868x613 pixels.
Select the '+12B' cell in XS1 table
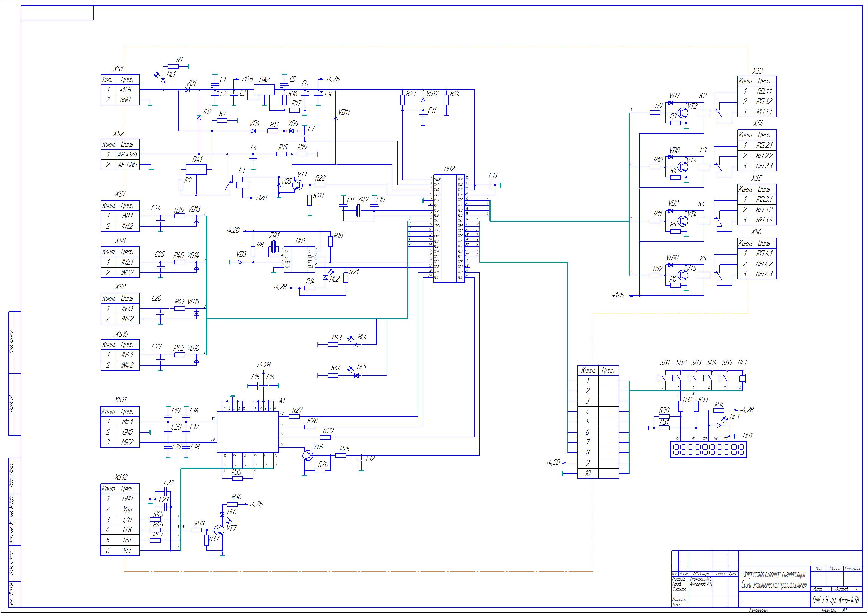coord(128,90)
